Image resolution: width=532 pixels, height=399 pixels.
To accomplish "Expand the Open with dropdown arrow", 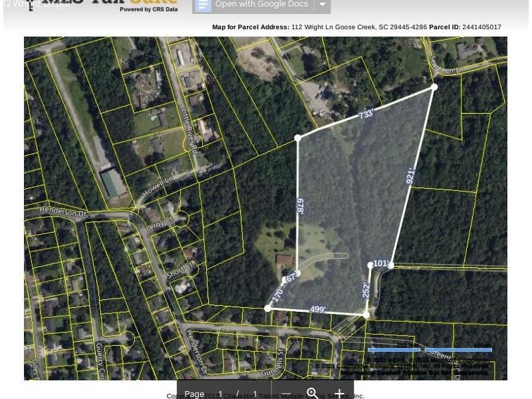I will click(x=323, y=5).
